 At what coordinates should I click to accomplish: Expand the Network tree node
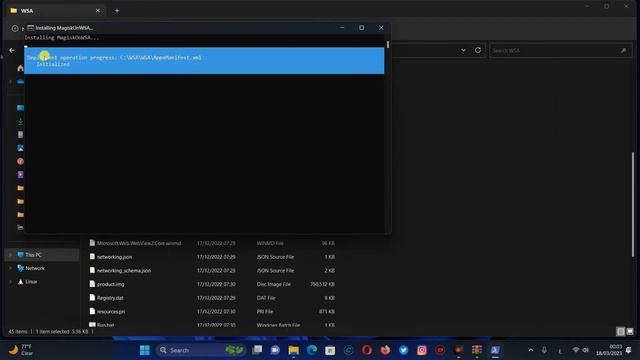[x=11, y=268]
